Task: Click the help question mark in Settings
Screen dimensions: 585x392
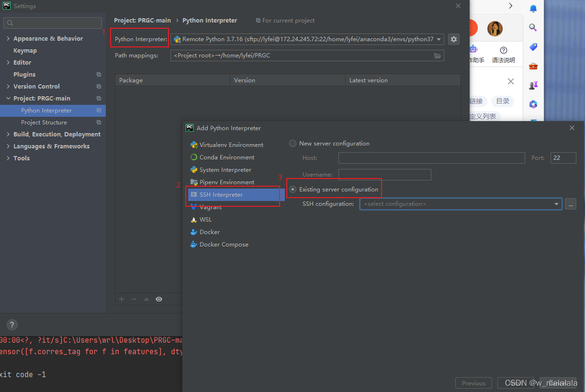Action: click(12, 325)
